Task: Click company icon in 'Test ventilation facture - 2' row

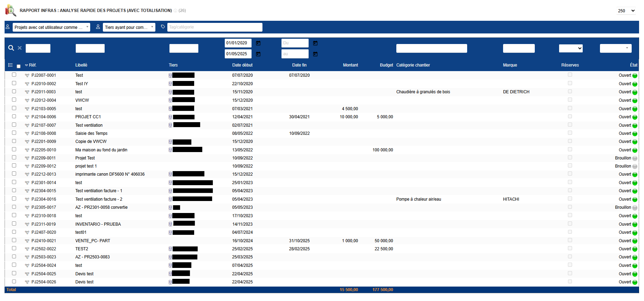Action: click(x=171, y=199)
